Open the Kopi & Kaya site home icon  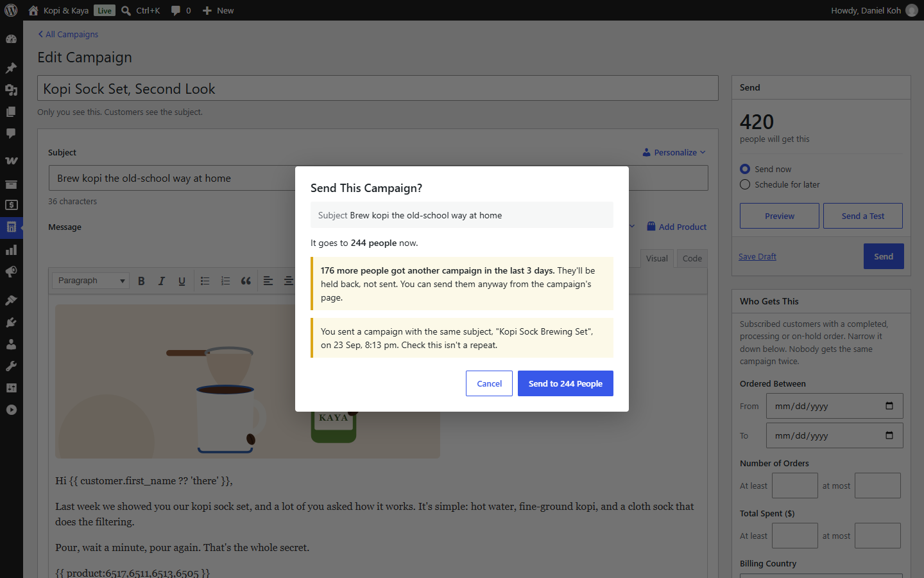click(33, 10)
